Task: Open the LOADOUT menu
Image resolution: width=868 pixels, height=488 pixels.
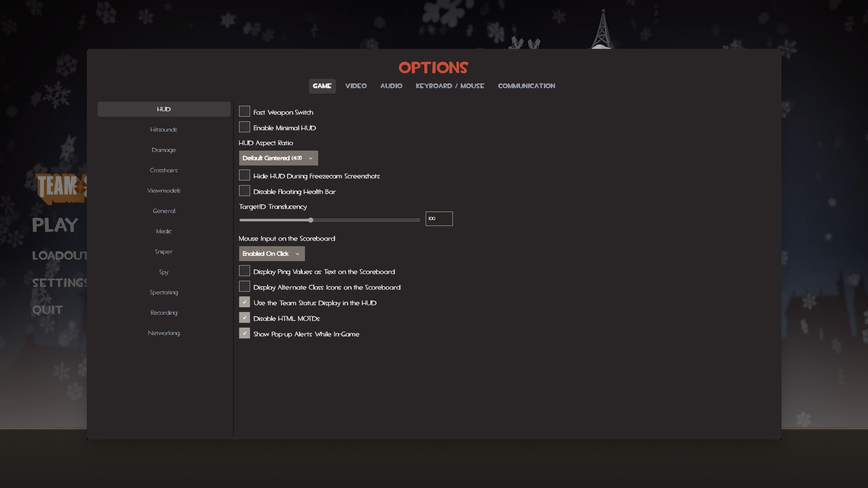Action: click(x=59, y=255)
